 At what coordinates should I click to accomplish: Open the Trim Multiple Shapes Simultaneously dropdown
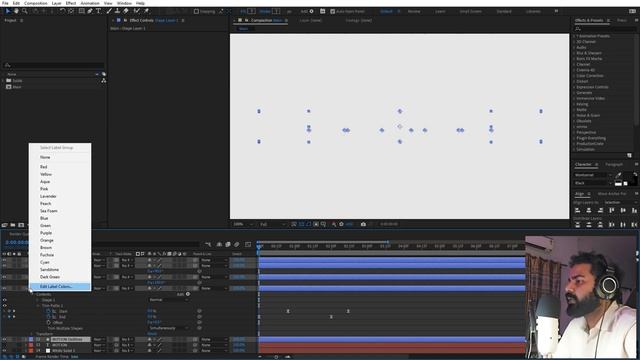pos(168,328)
